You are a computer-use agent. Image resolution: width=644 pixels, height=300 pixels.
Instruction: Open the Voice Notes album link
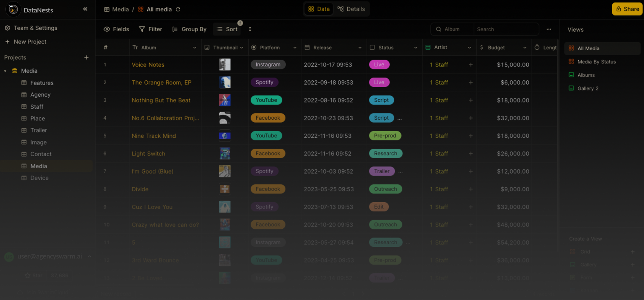point(148,65)
